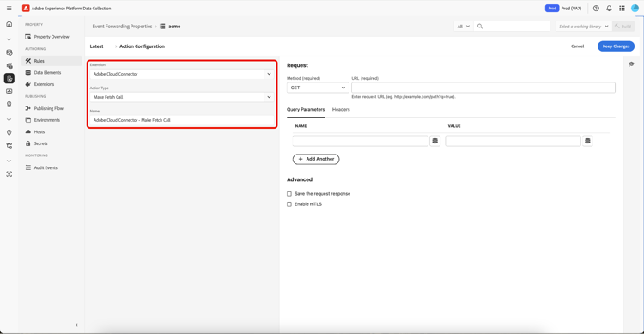The image size is (644, 334).
Task: Open the hamburger navigation menu
Action: pyautogui.click(x=9, y=9)
